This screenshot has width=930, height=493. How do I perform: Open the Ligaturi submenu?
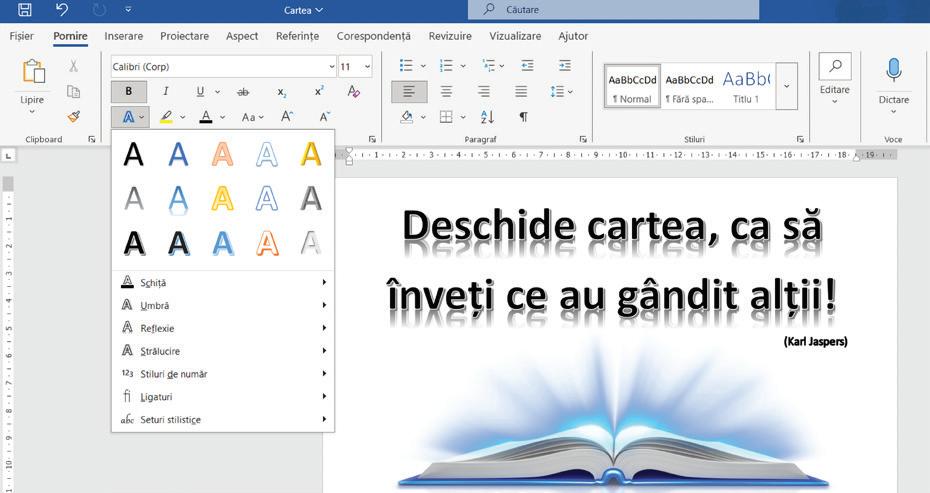pyautogui.click(x=223, y=397)
